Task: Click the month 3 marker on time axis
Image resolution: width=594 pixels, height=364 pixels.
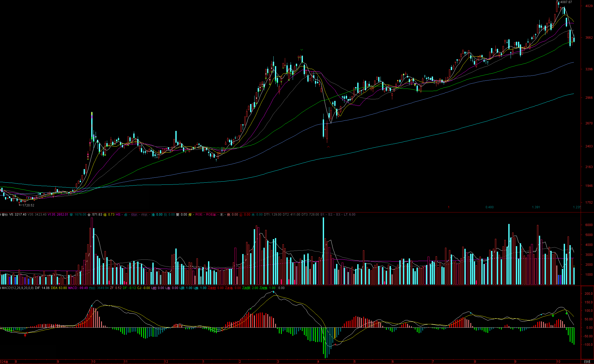Action: tap(278, 362)
